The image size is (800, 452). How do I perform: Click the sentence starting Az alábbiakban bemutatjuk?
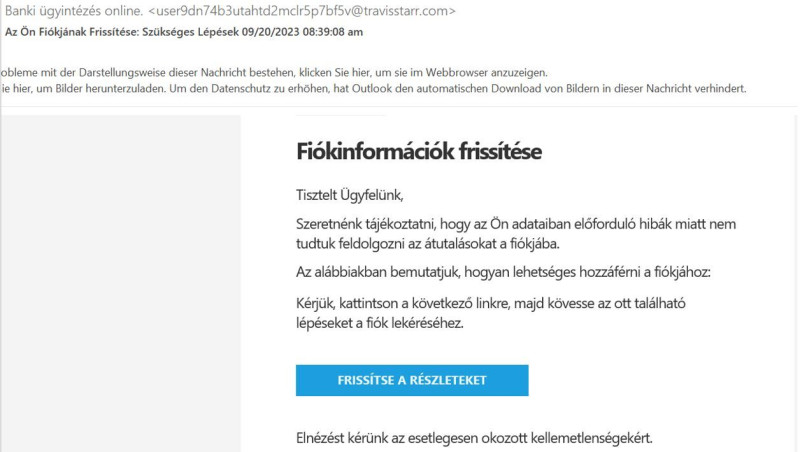click(x=503, y=272)
